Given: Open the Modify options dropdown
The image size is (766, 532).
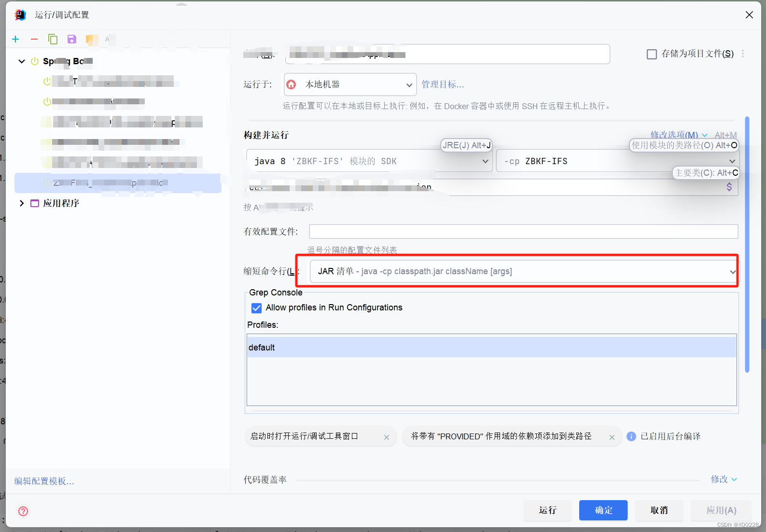Looking at the screenshot, I should 679,135.
